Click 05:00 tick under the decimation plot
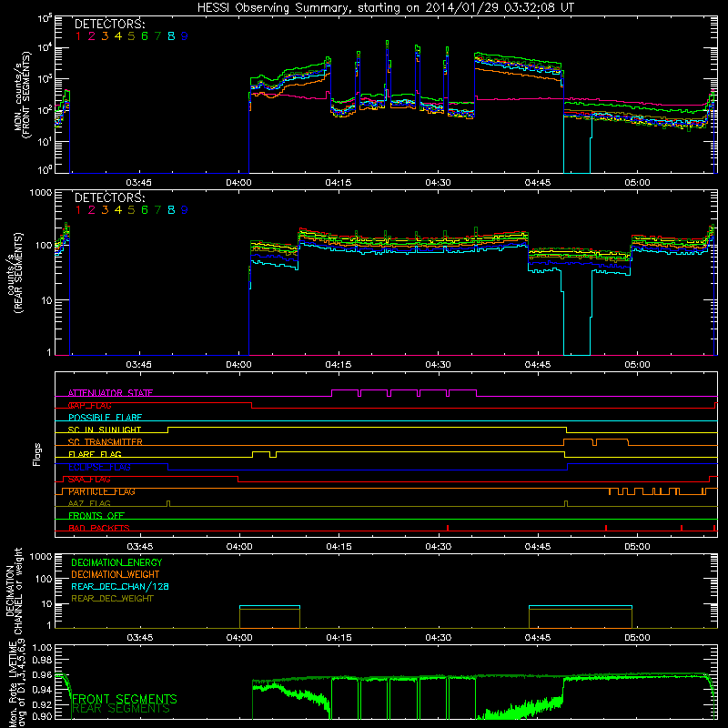 tap(637, 638)
